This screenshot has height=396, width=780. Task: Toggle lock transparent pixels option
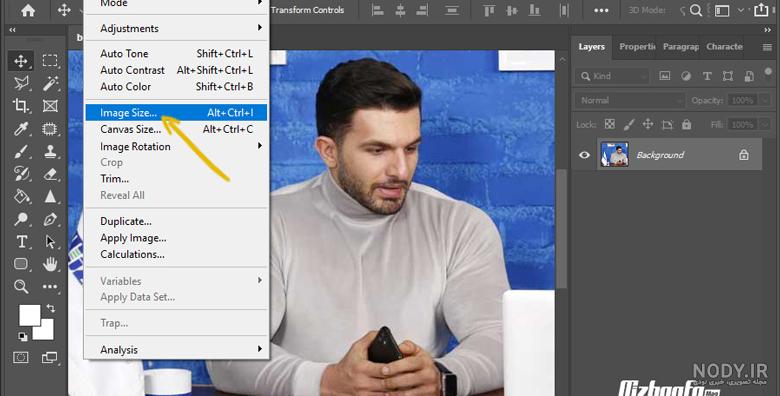(609, 124)
